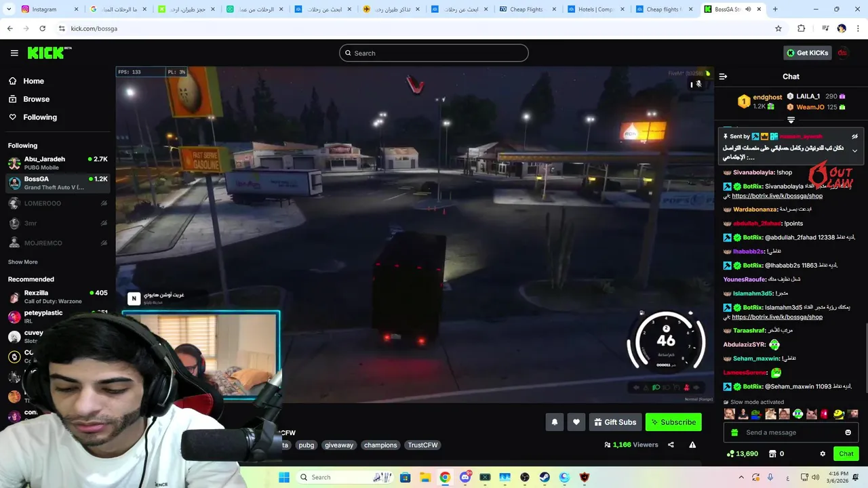Open botrix shop link under Islamahm3d5

[777, 317]
